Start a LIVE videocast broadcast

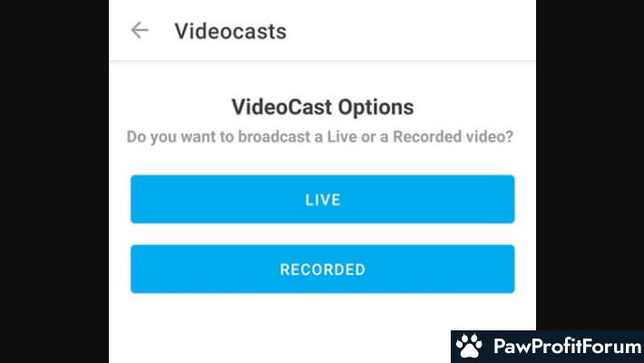(x=322, y=200)
